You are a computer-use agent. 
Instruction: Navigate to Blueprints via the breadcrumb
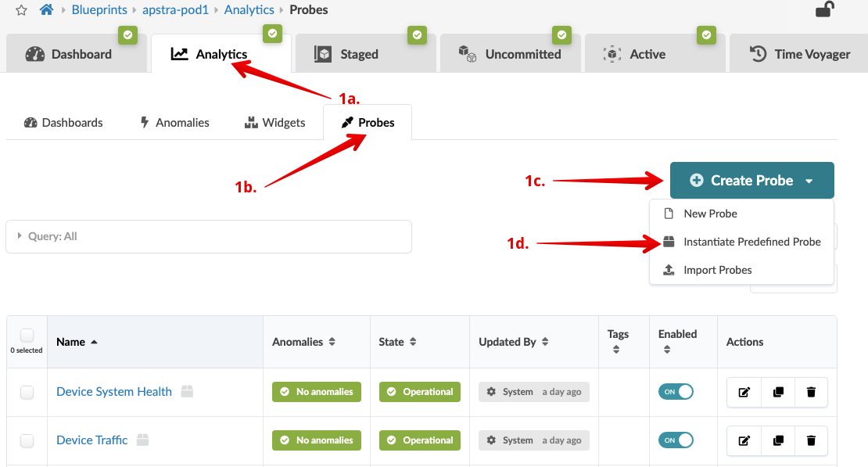(x=99, y=9)
